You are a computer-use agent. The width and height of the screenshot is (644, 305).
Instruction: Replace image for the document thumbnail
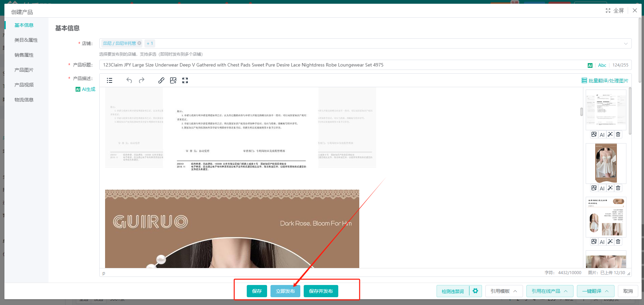(594, 134)
